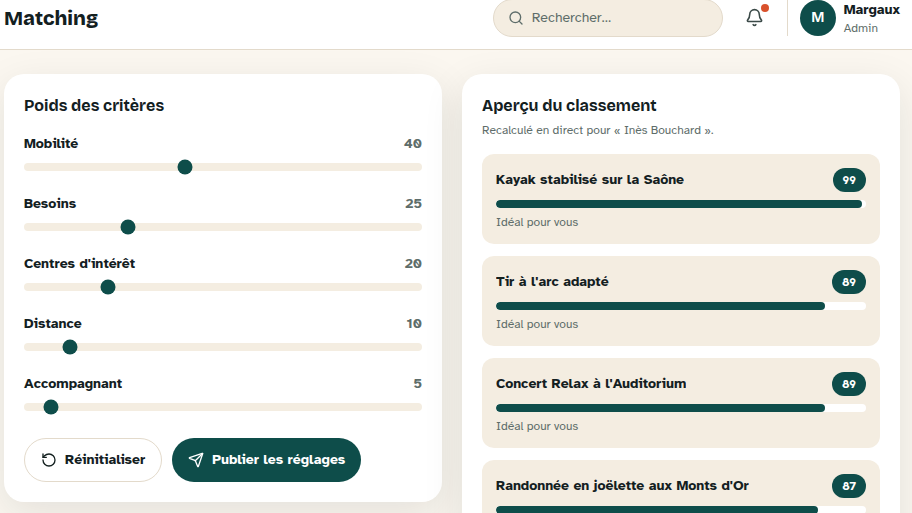Click the Admin role label
The height and width of the screenshot is (513, 912).
861,28
